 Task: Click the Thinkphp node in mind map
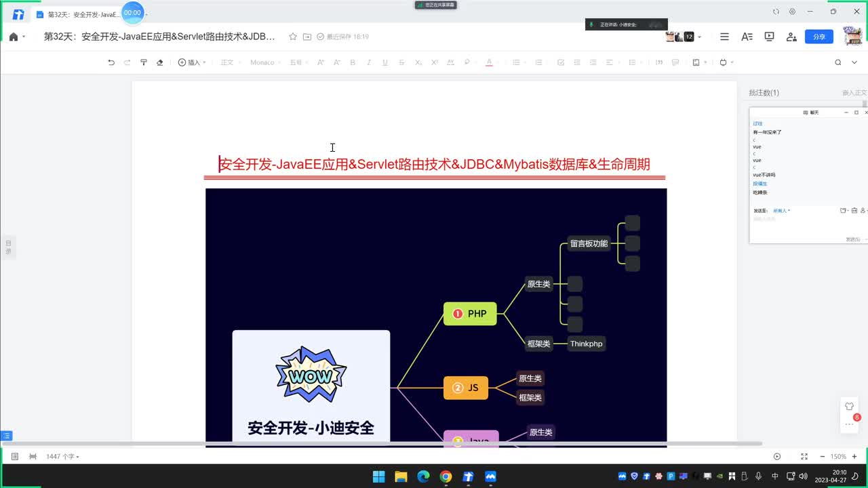pyautogui.click(x=586, y=344)
